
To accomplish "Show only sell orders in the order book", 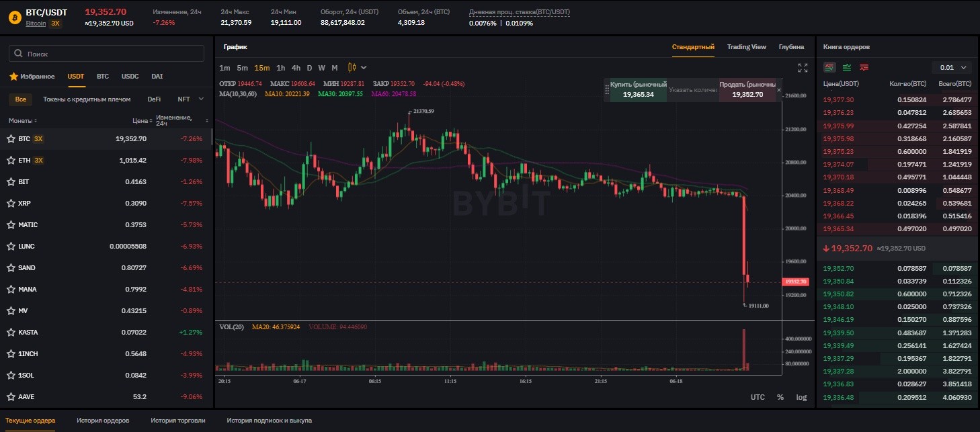I will 864,67.
